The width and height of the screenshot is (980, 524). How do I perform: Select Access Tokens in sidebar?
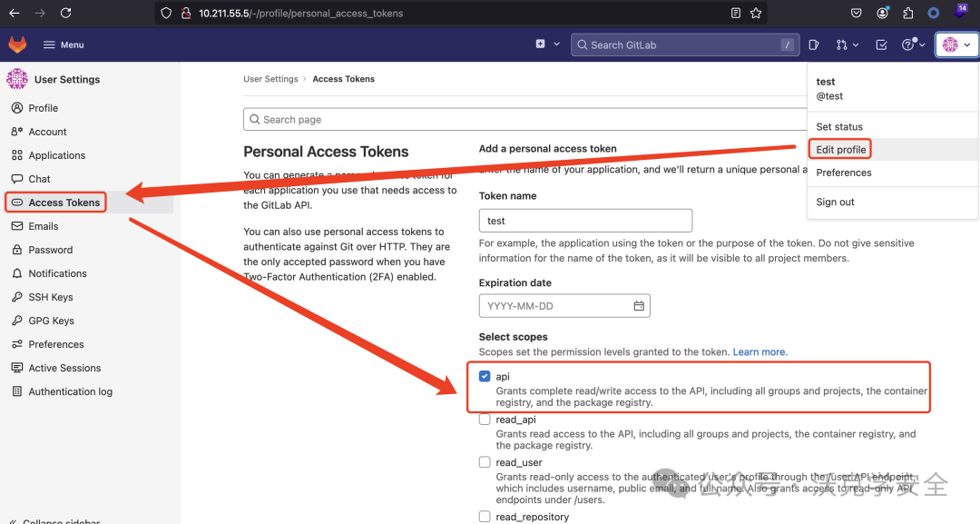[64, 203]
